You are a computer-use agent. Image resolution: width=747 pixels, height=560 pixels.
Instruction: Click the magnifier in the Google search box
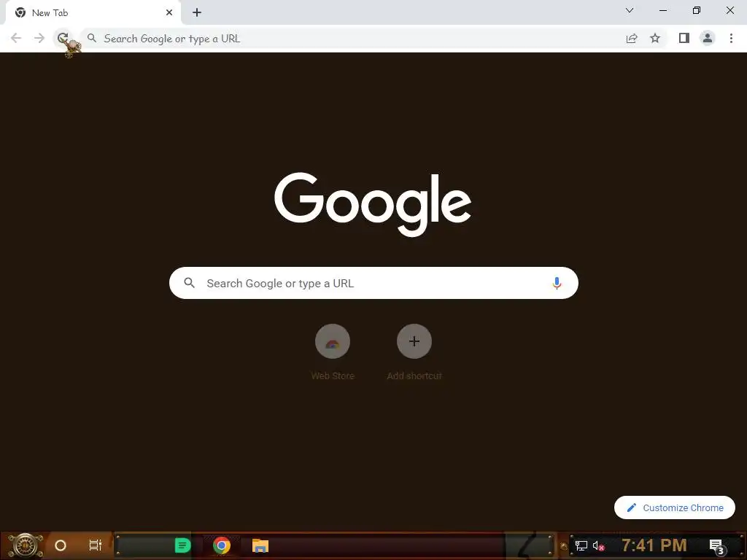pyautogui.click(x=189, y=283)
